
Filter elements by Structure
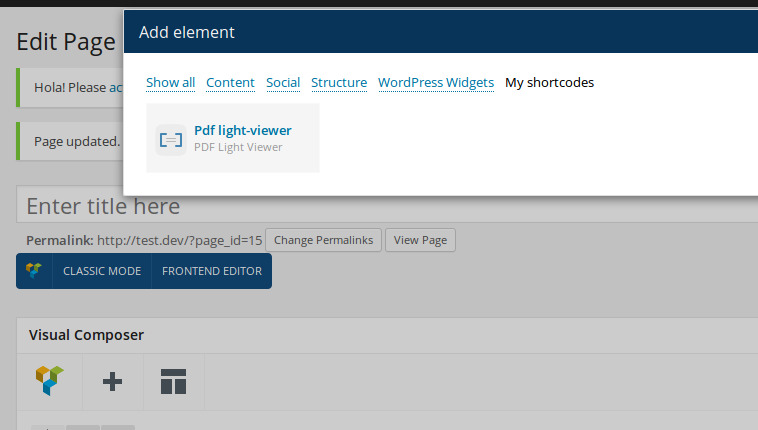click(339, 83)
